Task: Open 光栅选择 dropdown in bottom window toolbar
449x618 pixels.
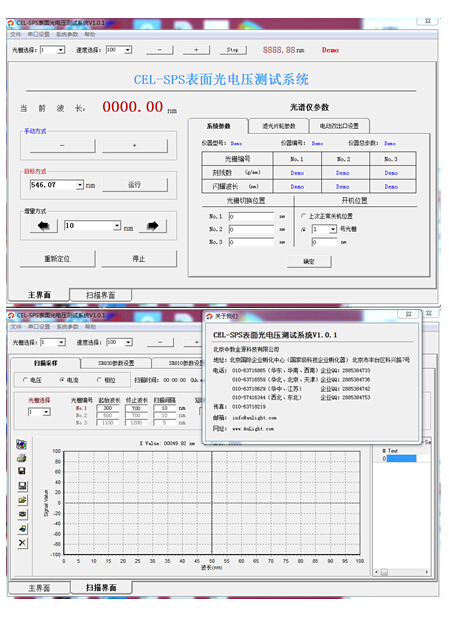Action: pos(61,343)
